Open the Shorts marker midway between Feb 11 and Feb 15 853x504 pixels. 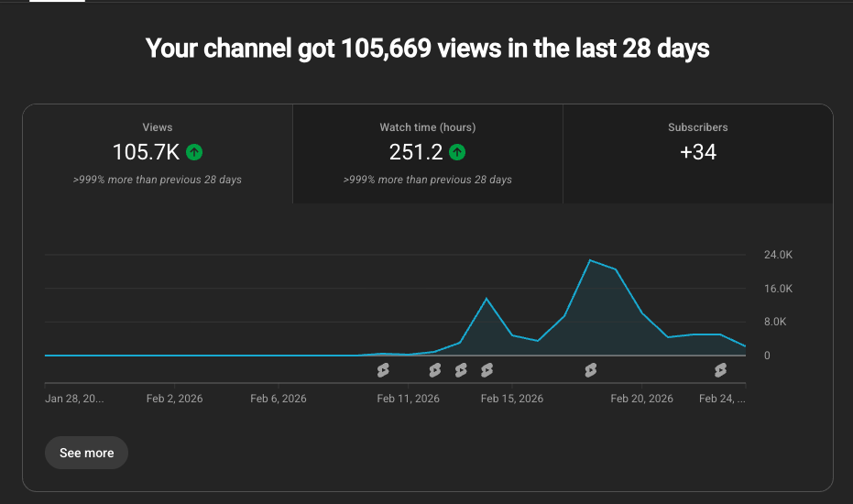pos(461,370)
